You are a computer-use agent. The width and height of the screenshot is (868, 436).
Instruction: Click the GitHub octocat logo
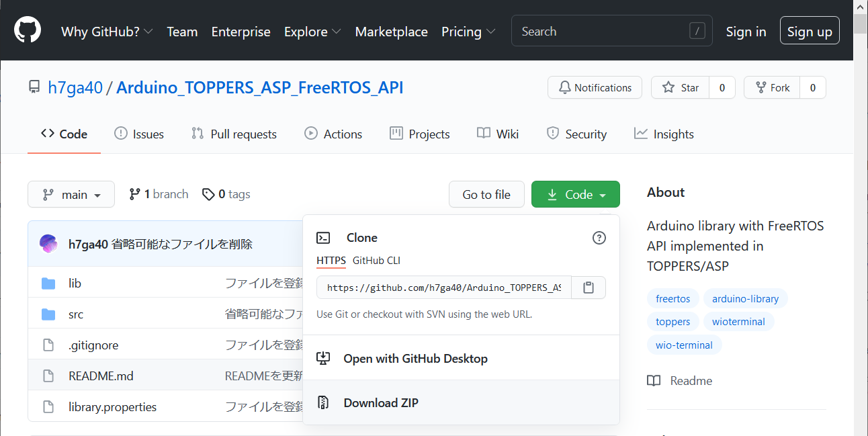27,30
